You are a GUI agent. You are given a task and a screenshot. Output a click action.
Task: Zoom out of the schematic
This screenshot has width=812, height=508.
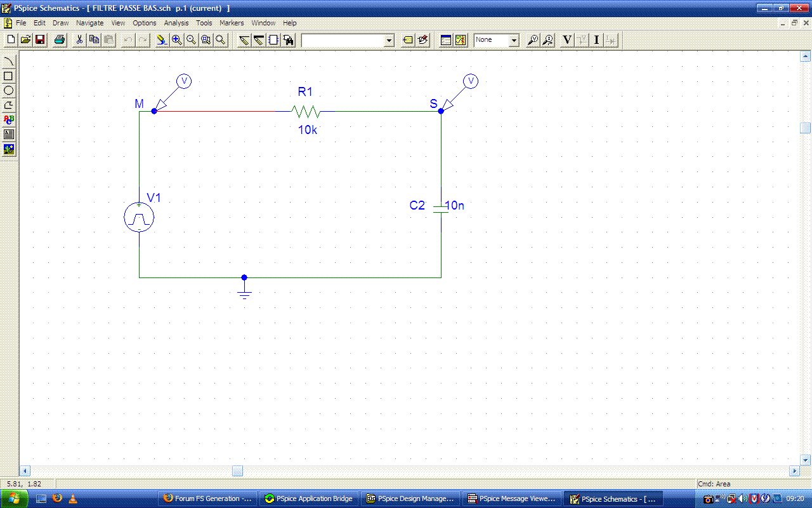pos(191,40)
